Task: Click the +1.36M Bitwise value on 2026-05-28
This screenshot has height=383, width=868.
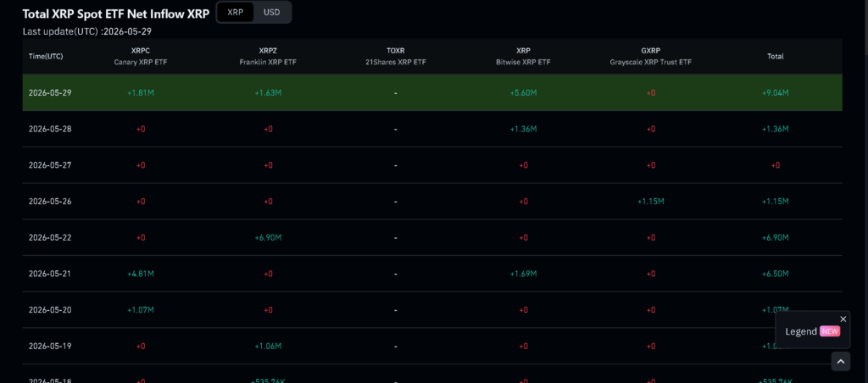Action: pyautogui.click(x=523, y=129)
